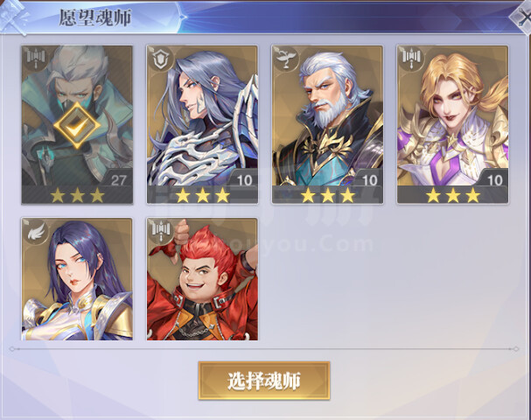Click the 选择魂师 button

tap(264, 381)
